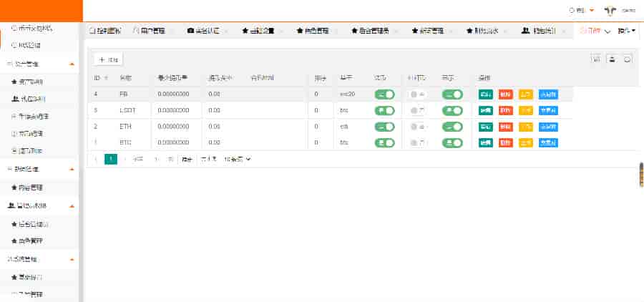Click the highlighted page 1 pagination button

[111, 159]
